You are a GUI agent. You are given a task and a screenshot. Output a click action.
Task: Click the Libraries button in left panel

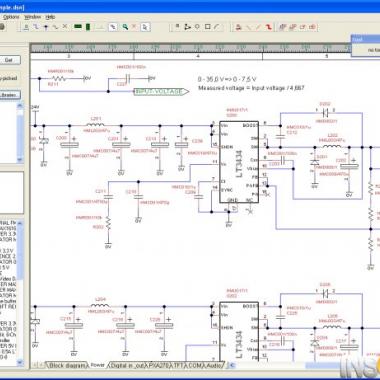(9, 95)
